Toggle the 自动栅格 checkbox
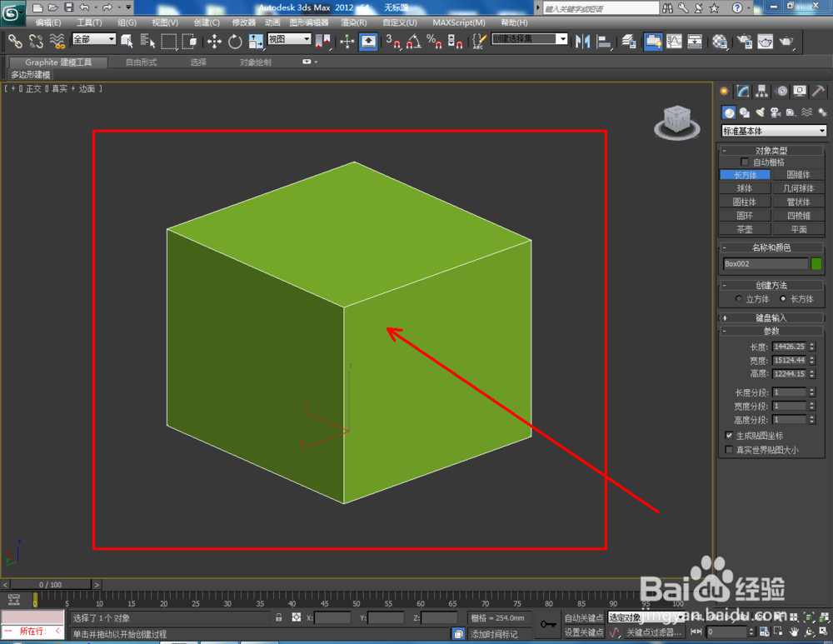Screen dimensions: 833x644 point(744,162)
